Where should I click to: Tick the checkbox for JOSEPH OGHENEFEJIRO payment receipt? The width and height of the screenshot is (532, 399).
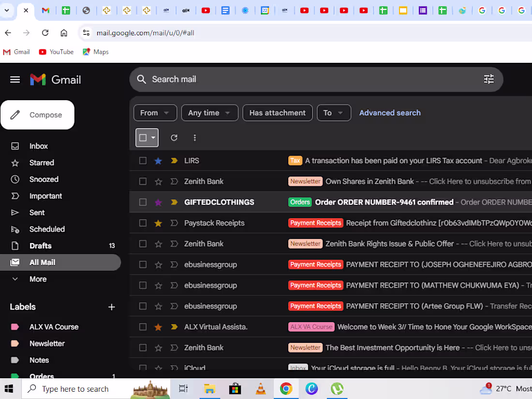click(143, 264)
